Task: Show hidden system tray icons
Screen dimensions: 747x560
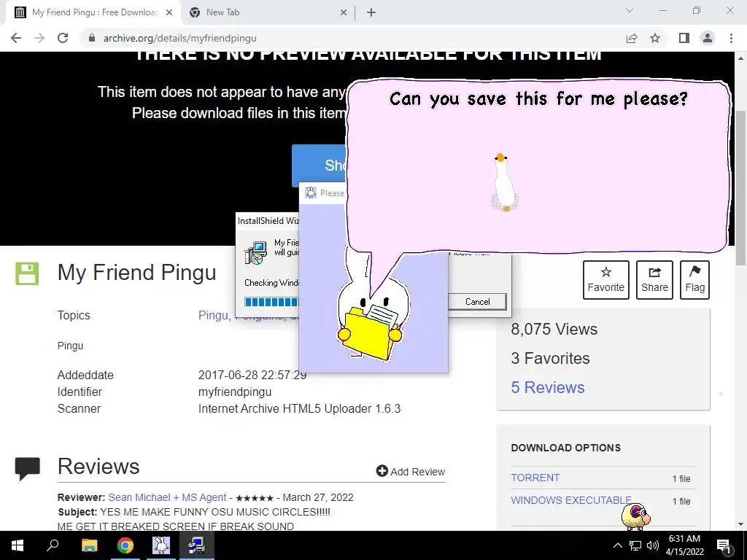Action: [617, 545]
